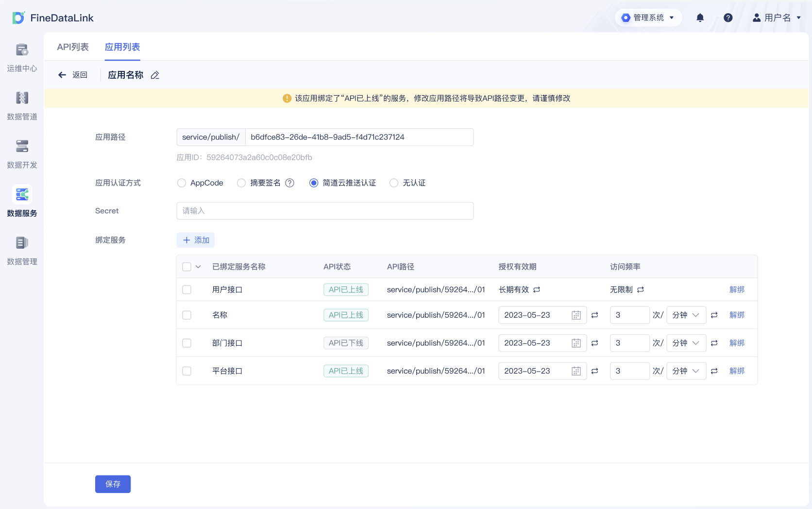Check the 部门接口 row checkbox
Viewport: 812px width, 509px height.
tap(186, 343)
